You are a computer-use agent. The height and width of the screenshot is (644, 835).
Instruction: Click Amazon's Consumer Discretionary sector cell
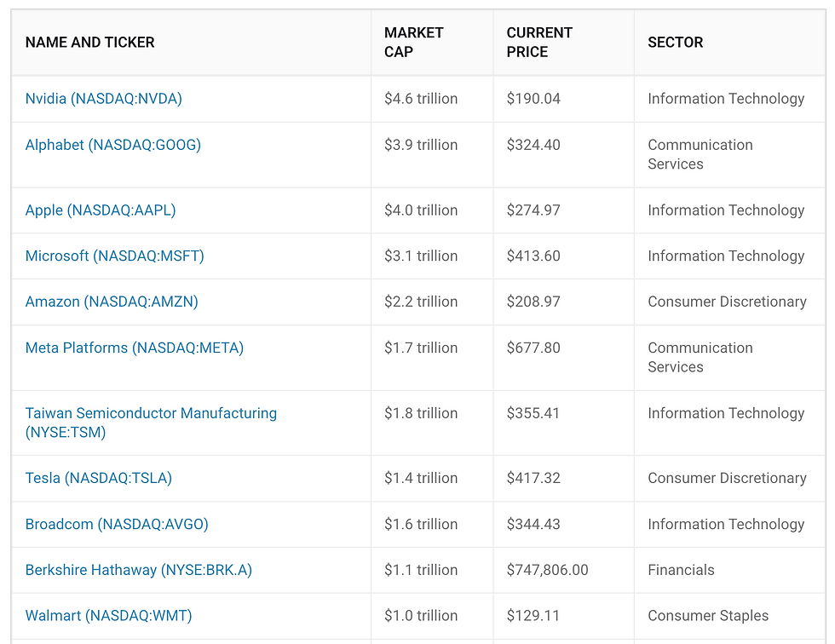coord(727,302)
